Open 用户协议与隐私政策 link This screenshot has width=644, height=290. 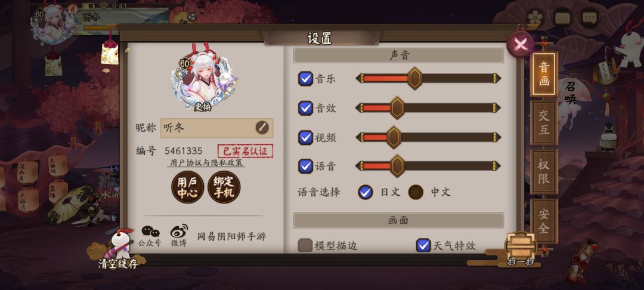(207, 163)
